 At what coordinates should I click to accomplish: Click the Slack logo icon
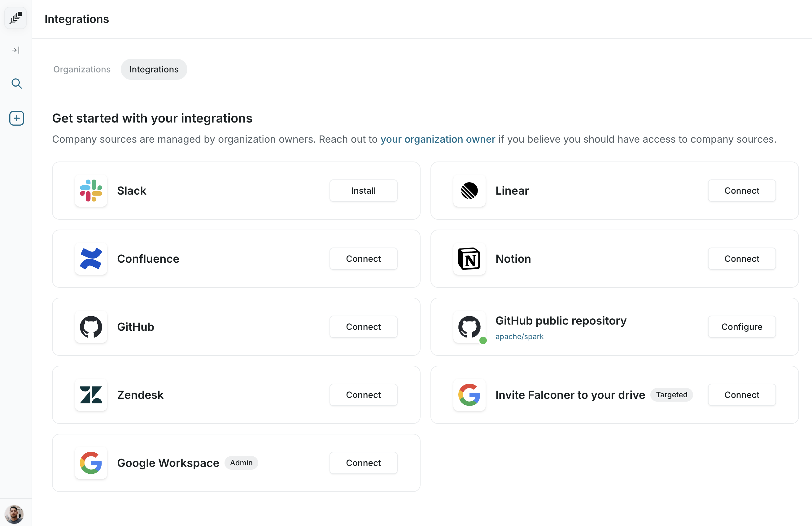(91, 191)
